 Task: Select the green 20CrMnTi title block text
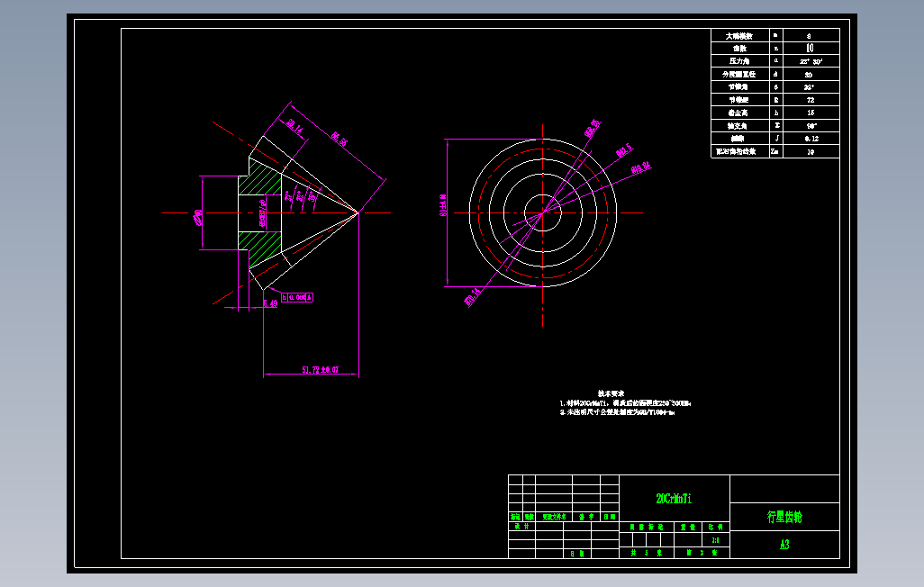[674, 499]
